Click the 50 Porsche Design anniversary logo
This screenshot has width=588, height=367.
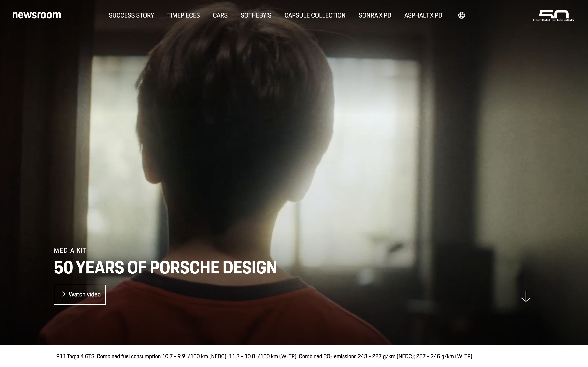pyautogui.click(x=553, y=15)
